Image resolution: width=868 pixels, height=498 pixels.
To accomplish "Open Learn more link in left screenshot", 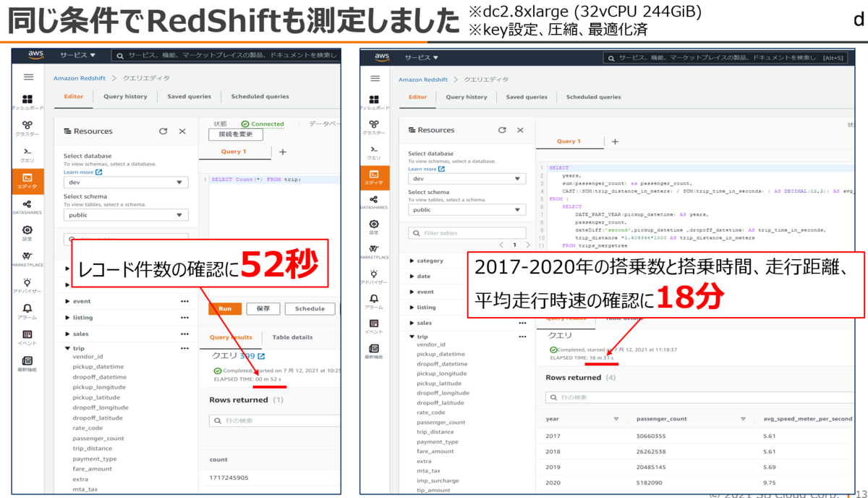I will (82, 172).
